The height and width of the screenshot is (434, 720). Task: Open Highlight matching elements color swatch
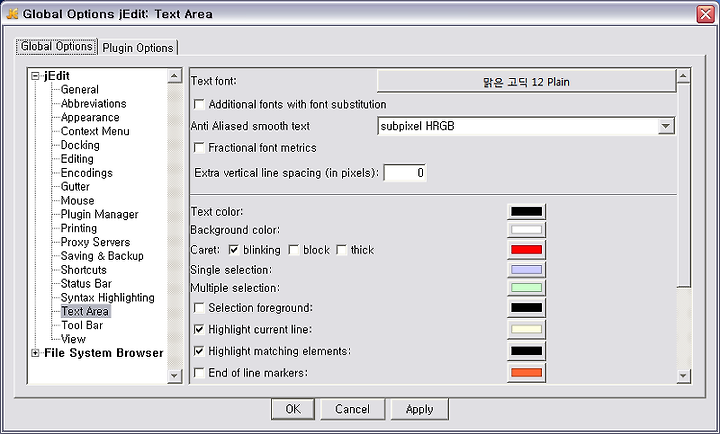526,351
